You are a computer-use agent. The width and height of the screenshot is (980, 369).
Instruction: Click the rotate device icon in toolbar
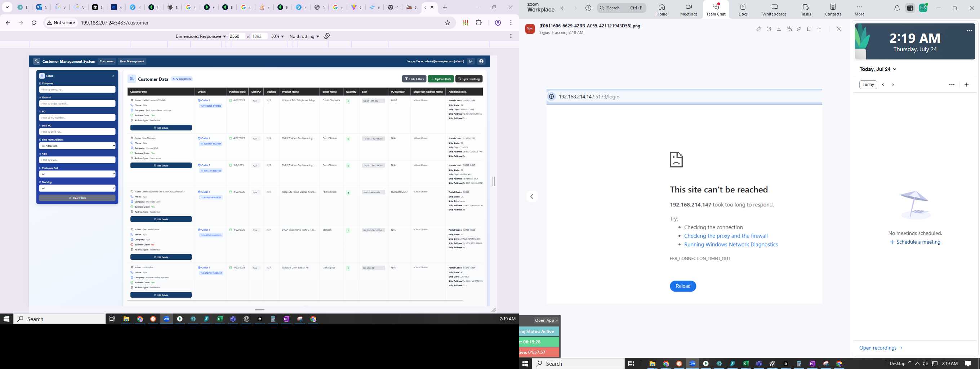click(x=327, y=36)
